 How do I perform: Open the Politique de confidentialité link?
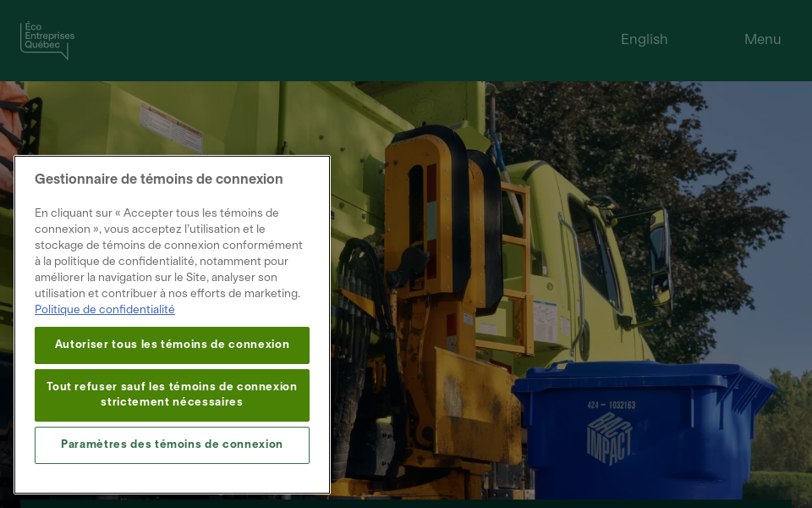[x=105, y=310]
